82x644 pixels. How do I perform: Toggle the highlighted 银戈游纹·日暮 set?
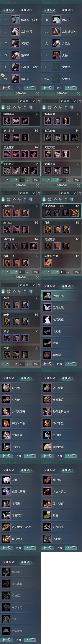(61, 211)
